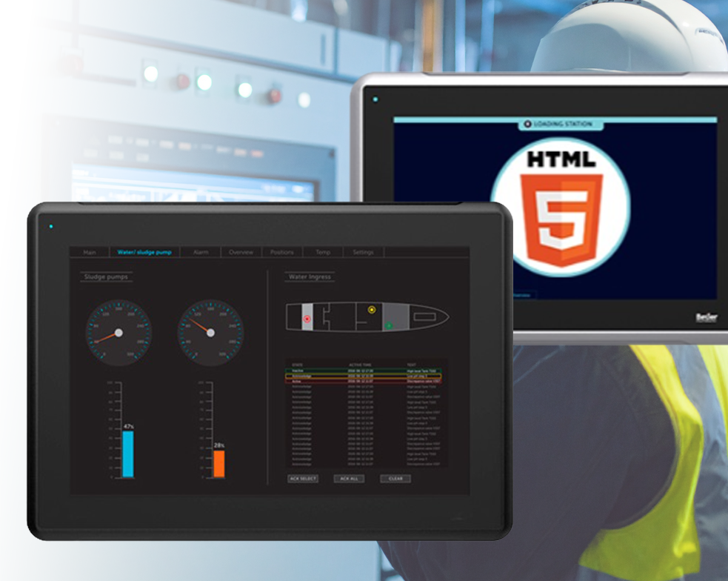Screen dimensions: 728x581
Task: Click the CLEAR alarm button
Action: tap(395, 478)
